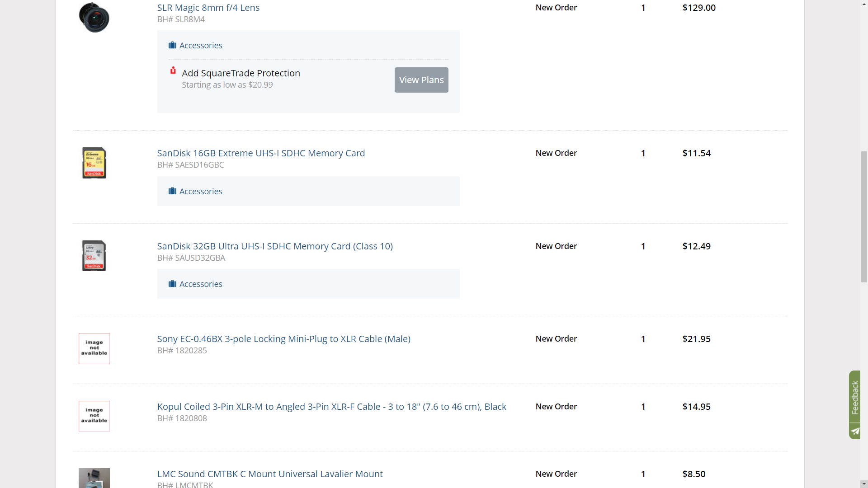868x488 pixels.
Task: Click the SquareTrade protection red icon
Action: (173, 70)
